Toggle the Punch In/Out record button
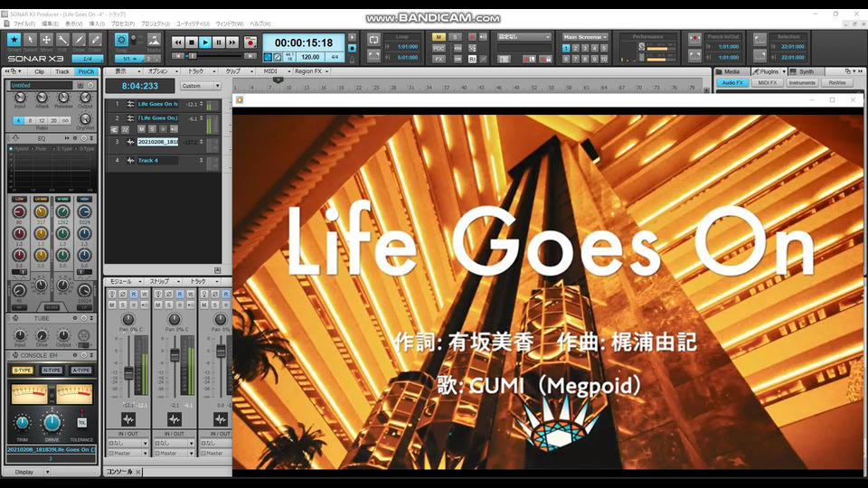This screenshot has width=868, height=488. 694,40
